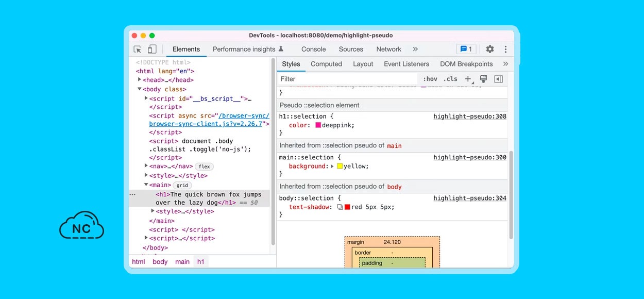Toggle the computed styles sidebar icon

498,79
